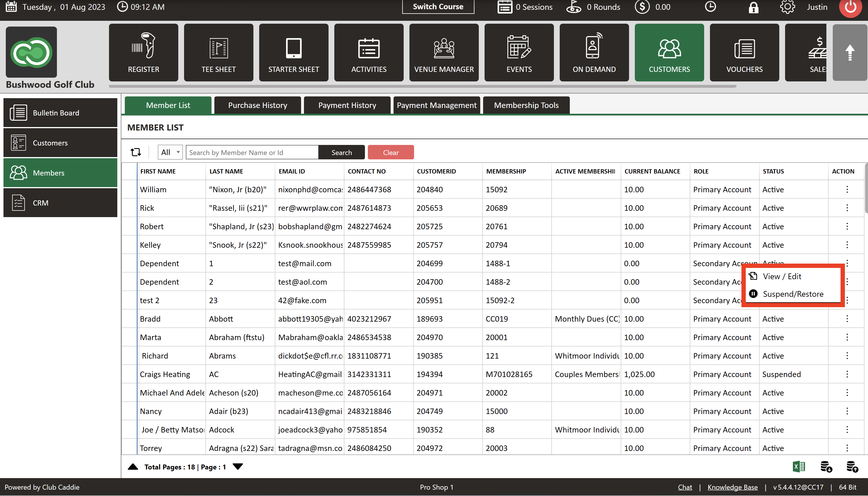The height and width of the screenshot is (496, 868).
Task: Click the red Clear button
Action: (x=391, y=152)
